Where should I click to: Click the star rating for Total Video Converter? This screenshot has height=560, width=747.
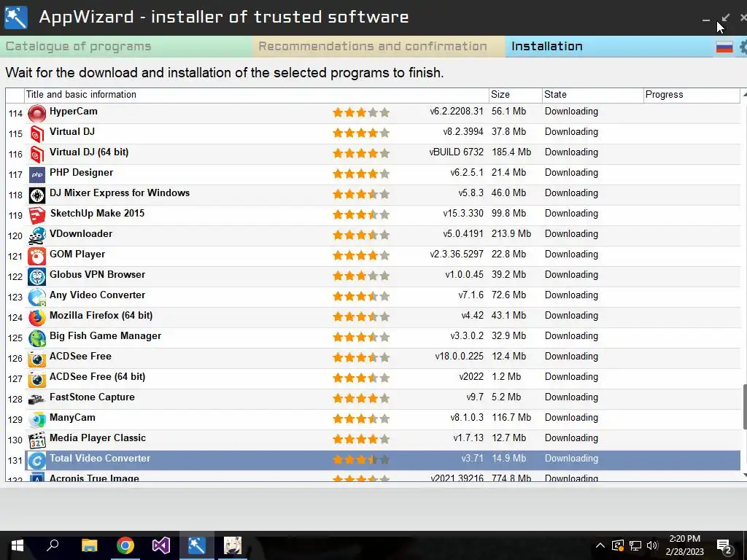(x=361, y=460)
